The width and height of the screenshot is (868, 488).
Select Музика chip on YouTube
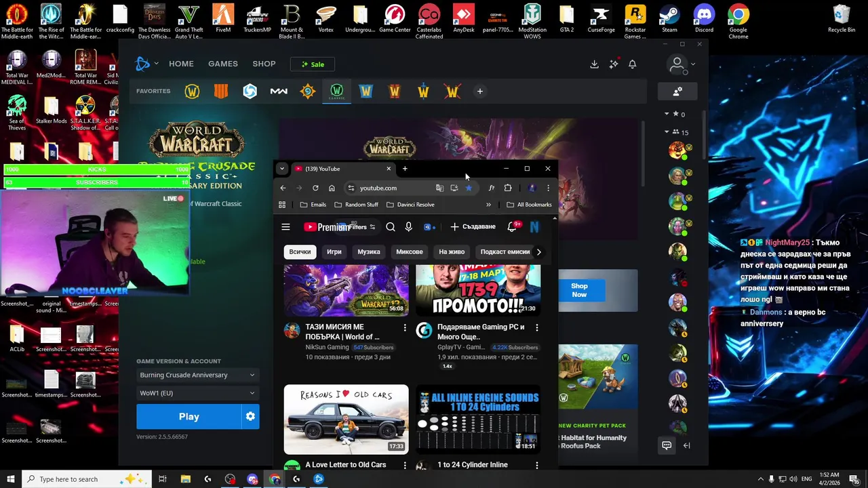[369, 251]
